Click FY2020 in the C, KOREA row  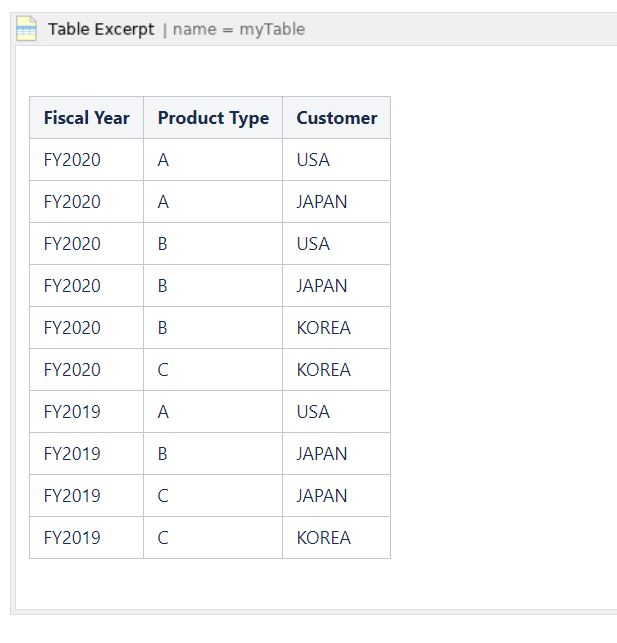pyautogui.click(x=72, y=369)
